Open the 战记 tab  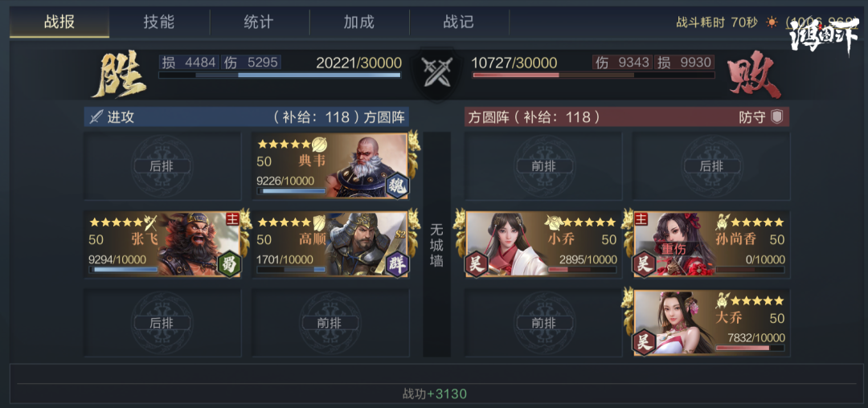pyautogui.click(x=459, y=22)
